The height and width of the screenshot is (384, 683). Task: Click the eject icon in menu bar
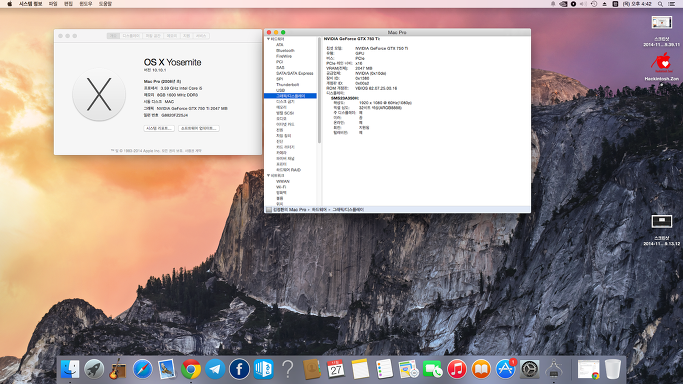(x=605, y=4)
